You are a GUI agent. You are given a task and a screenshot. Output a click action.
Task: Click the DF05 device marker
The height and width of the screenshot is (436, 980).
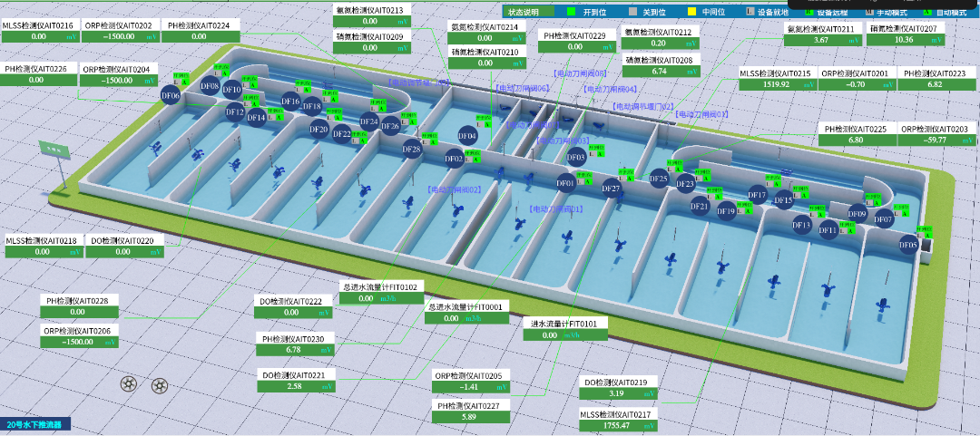tap(908, 244)
